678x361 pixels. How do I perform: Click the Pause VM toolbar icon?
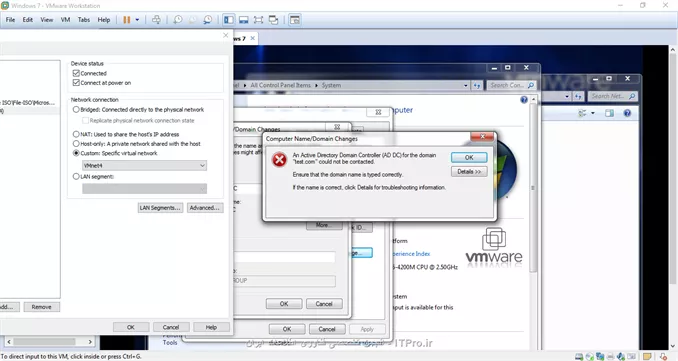click(127, 20)
